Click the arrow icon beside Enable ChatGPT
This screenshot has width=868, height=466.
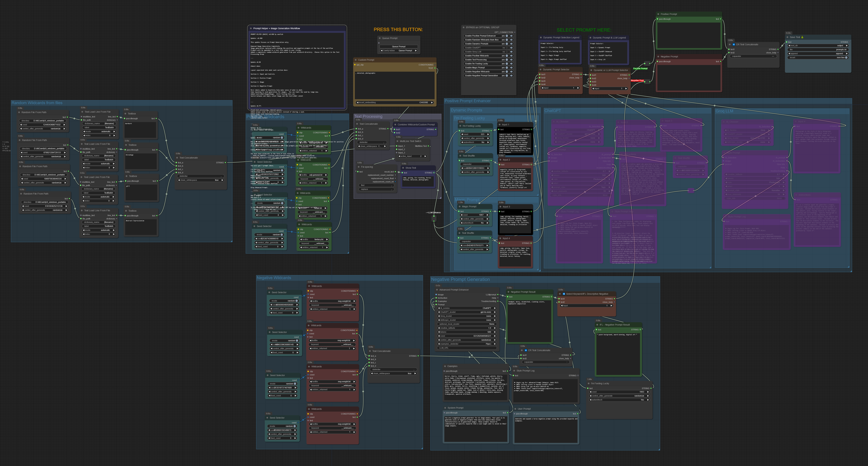(511, 48)
